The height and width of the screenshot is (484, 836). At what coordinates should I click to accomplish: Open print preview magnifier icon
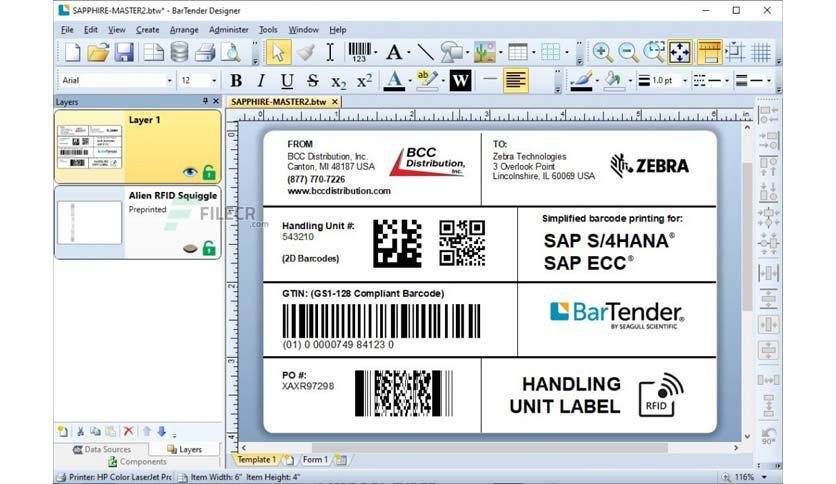231,52
